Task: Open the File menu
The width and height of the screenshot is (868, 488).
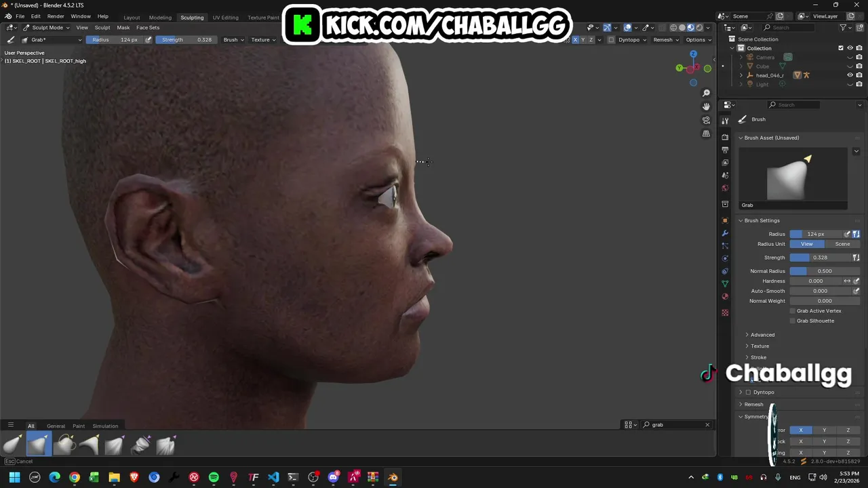Action: (x=20, y=16)
